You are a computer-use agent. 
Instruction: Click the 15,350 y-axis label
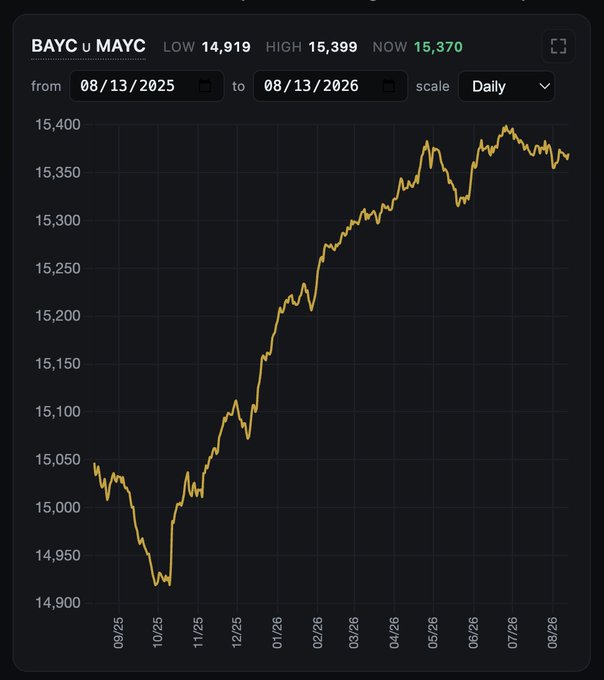coord(58,173)
